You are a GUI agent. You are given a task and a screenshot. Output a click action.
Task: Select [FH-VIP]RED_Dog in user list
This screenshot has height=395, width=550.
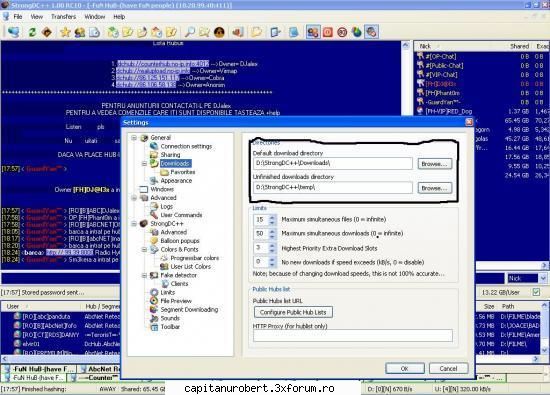pyautogui.click(x=449, y=111)
